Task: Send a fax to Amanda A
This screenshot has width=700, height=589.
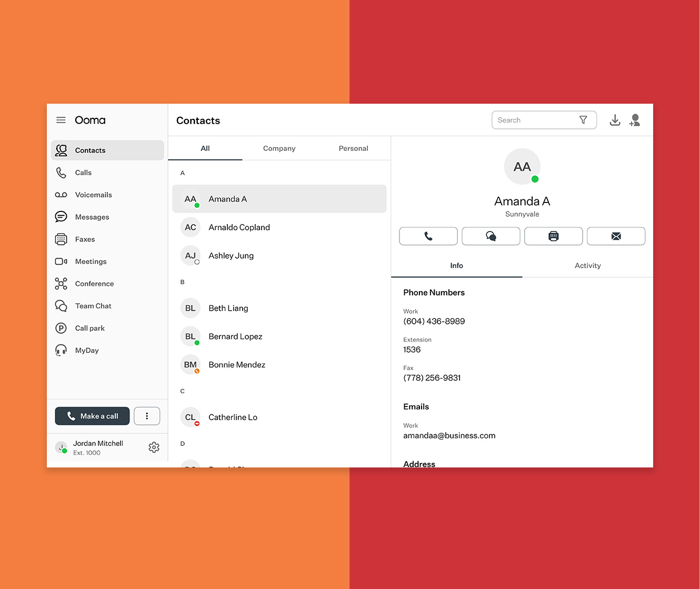Action: (x=553, y=236)
